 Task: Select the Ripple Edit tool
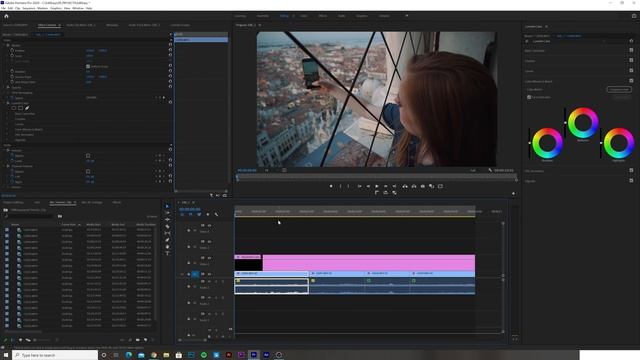click(x=167, y=220)
